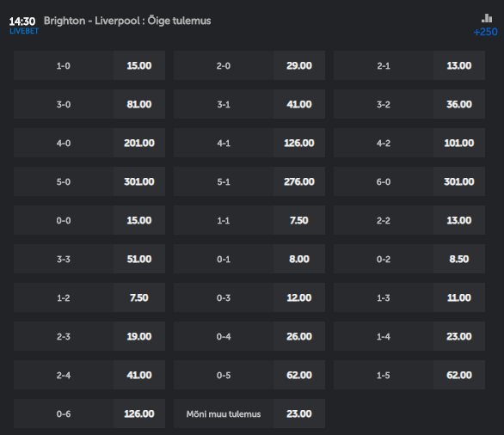Select the 2-3 score at 19.00

click(x=89, y=336)
